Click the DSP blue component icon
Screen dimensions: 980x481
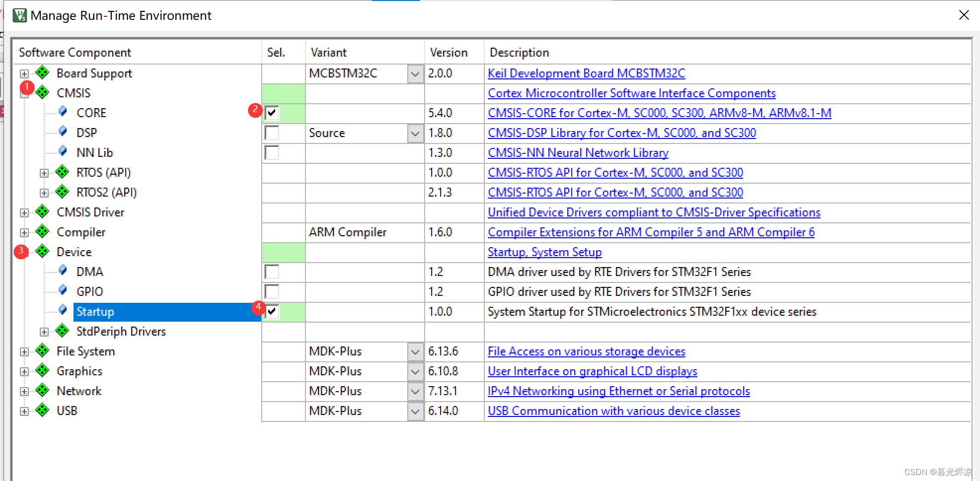tap(63, 132)
